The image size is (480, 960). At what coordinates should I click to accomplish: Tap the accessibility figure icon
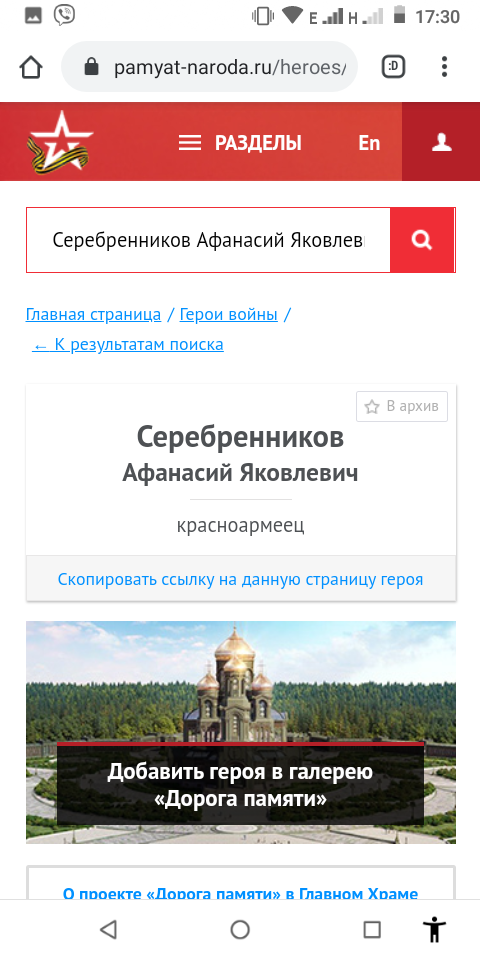coord(435,929)
